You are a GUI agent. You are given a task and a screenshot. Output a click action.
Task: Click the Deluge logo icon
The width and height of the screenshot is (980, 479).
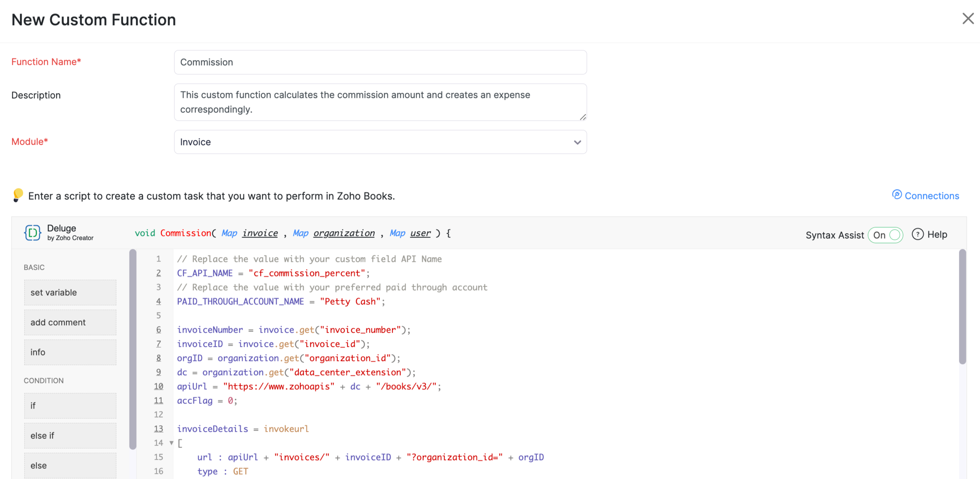point(33,233)
